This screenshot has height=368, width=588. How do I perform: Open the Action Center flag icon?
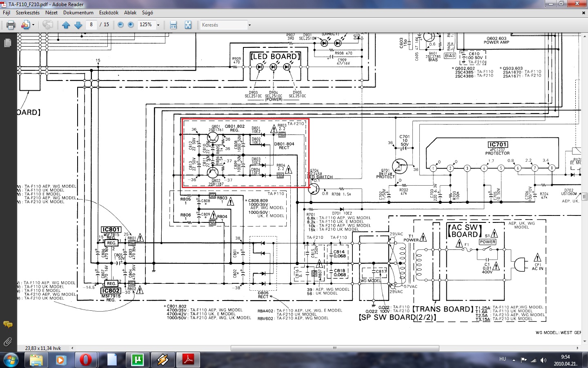tap(524, 360)
